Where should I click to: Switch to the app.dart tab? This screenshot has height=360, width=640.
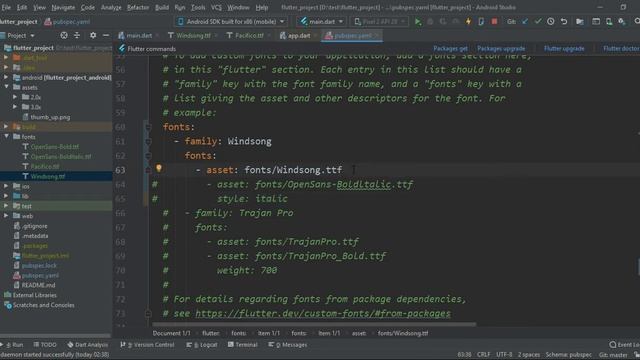click(299, 36)
